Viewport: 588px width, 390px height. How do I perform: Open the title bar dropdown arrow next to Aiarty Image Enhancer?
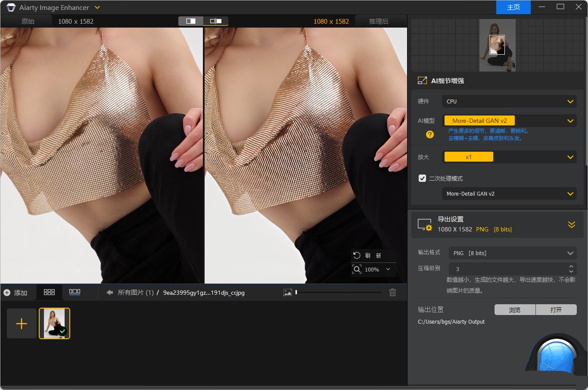(x=97, y=7)
